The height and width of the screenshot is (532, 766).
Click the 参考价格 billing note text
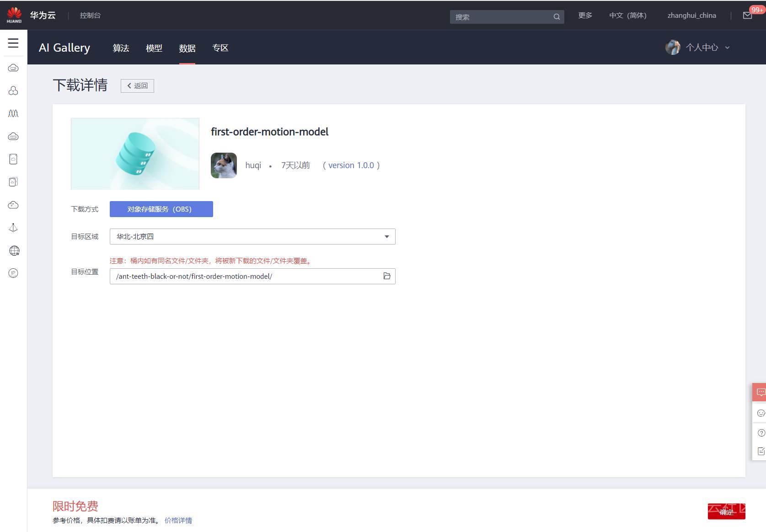pyautogui.click(x=107, y=520)
